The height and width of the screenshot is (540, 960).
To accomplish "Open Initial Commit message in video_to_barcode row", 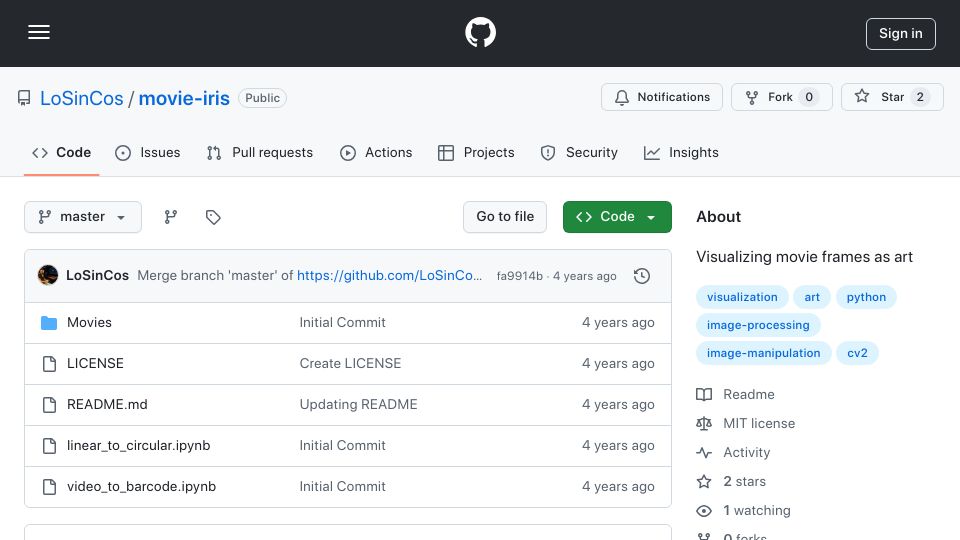I will 342,487.
